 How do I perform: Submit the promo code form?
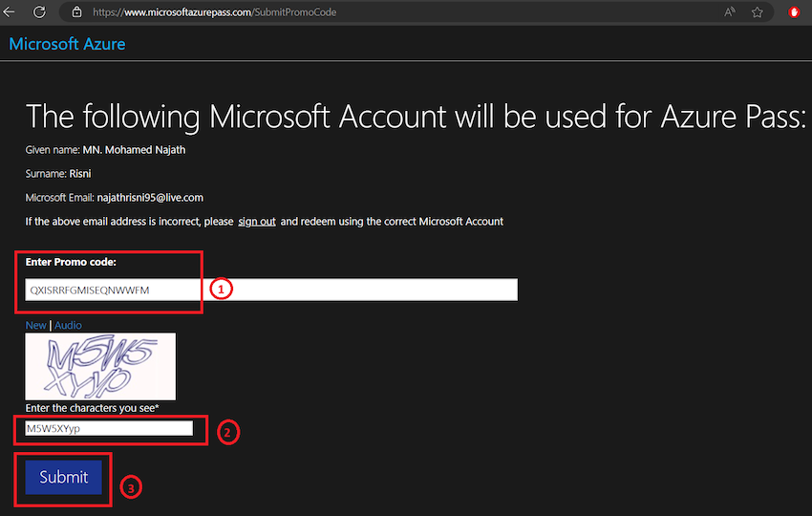tap(64, 477)
